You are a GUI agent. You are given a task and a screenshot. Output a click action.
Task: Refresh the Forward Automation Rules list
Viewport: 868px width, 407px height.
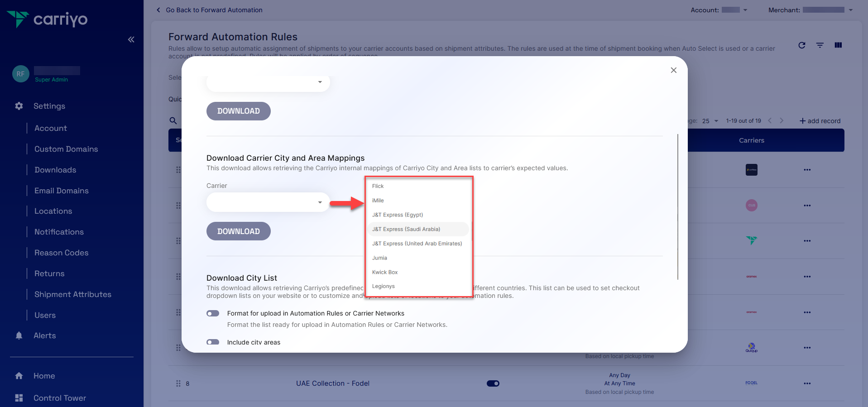(x=802, y=45)
